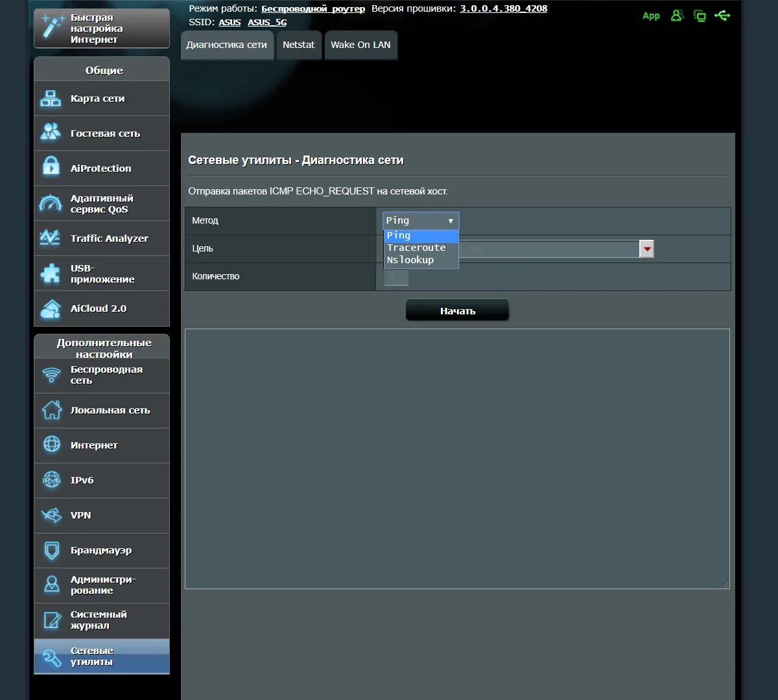The image size is (778, 700).
Task: Click the Локальная сеть house icon
Action: tap(51, 410)
